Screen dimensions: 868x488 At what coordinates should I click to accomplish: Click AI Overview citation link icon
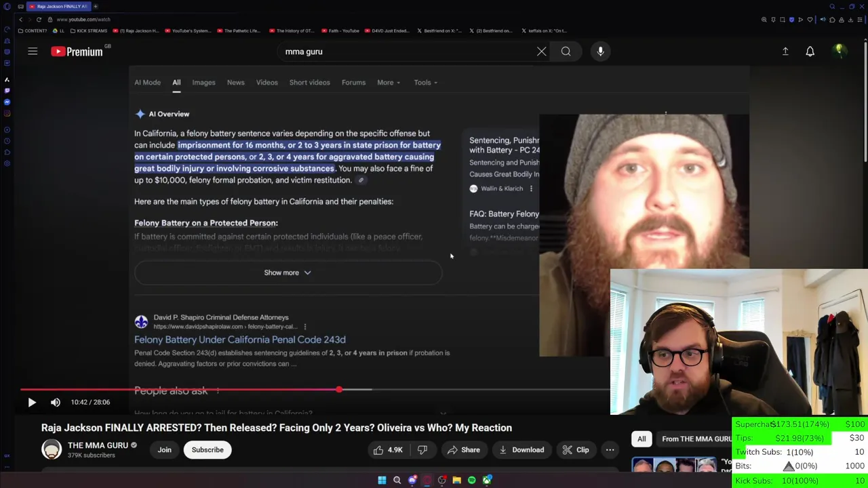tap(361, 180)
